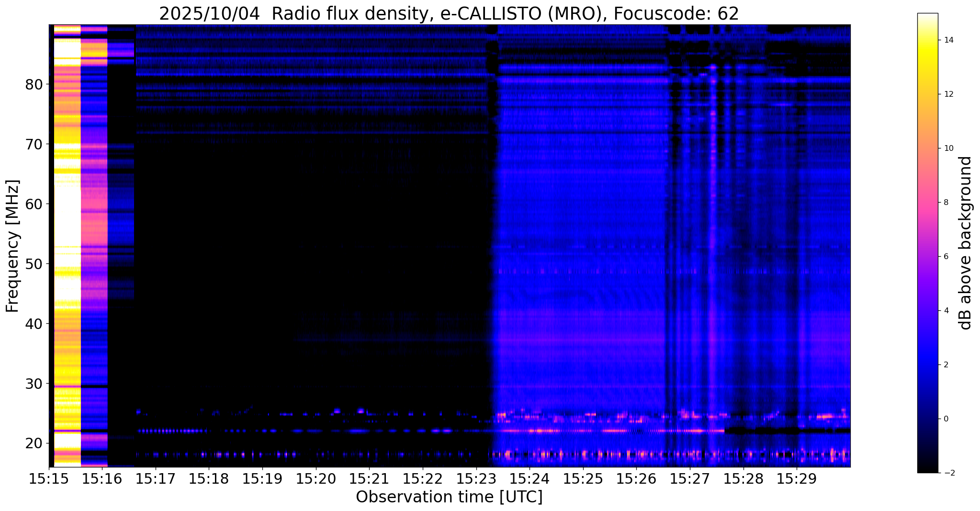Click the 50 MHz frequency tick label
Viewport: 980px width, 511px height.
coord(34,264)
